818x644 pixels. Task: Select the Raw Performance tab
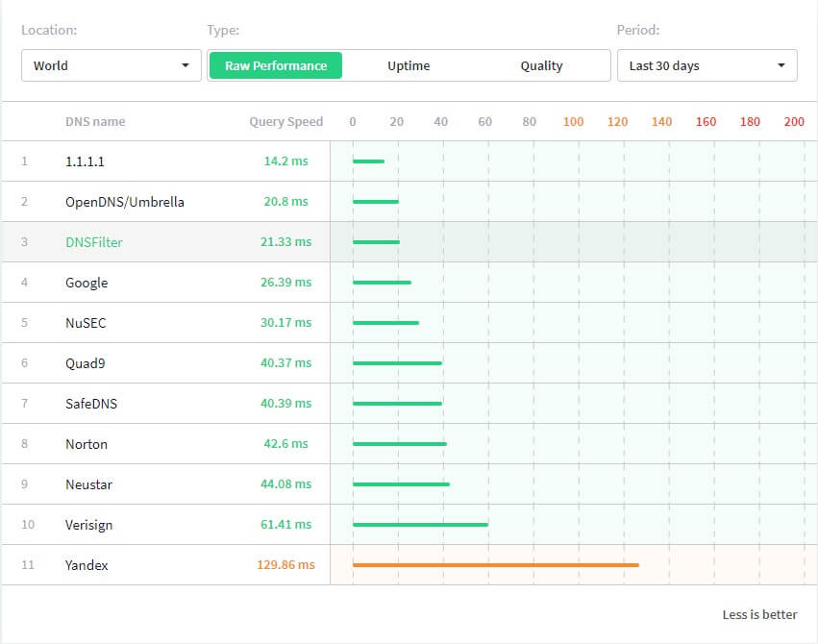[x=276, y=65]
